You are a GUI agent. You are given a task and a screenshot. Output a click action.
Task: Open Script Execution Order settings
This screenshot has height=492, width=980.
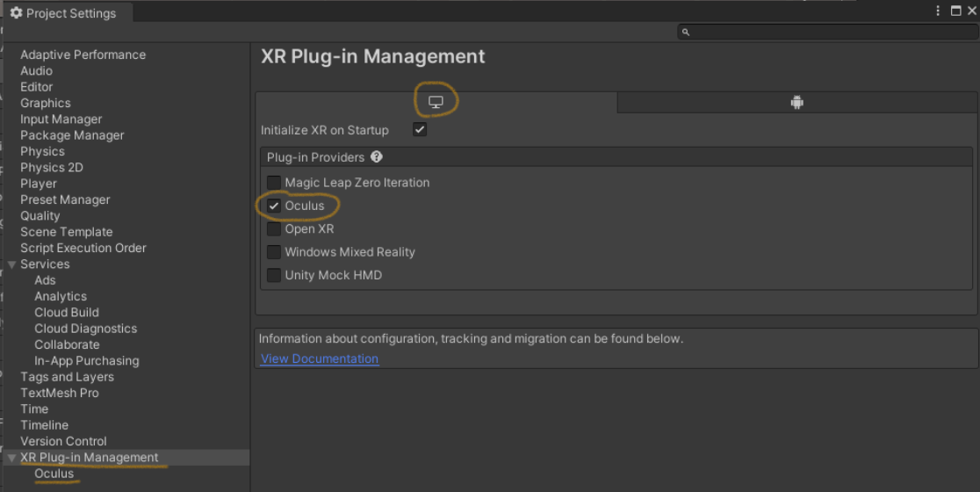83,248
